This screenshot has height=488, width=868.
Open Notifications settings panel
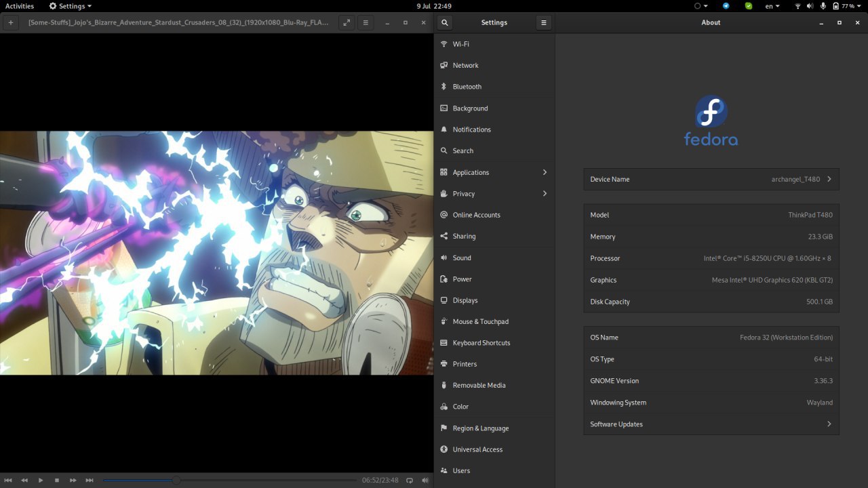click(494, 129)
